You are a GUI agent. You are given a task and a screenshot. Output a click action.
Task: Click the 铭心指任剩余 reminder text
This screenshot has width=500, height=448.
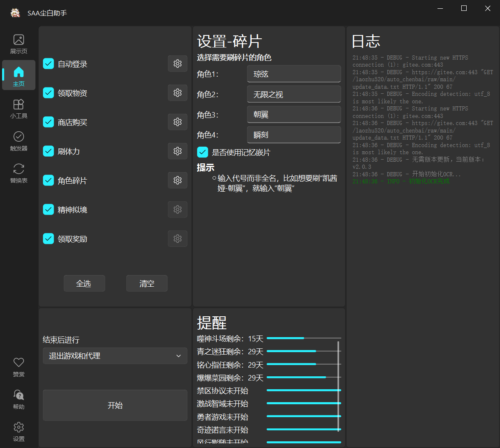pos(230,365)
